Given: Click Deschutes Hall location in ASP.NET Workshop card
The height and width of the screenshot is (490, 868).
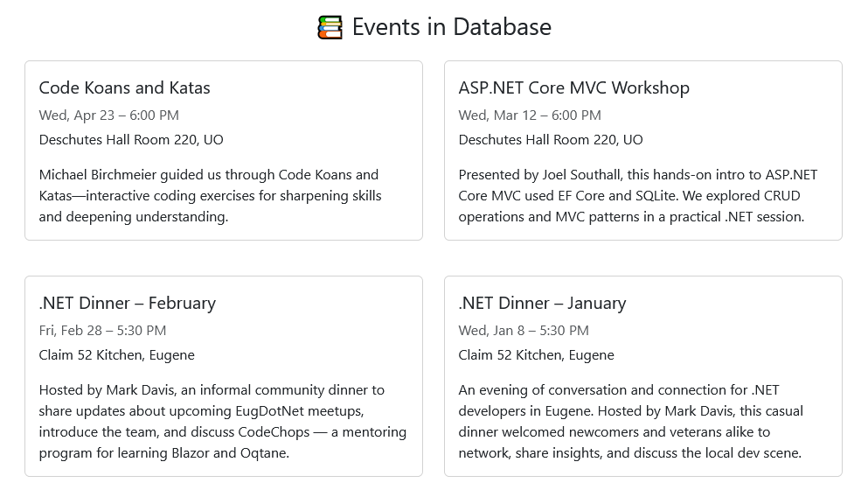Looking at the screenshot, I should pyautogui.click(x=551, y=140).
